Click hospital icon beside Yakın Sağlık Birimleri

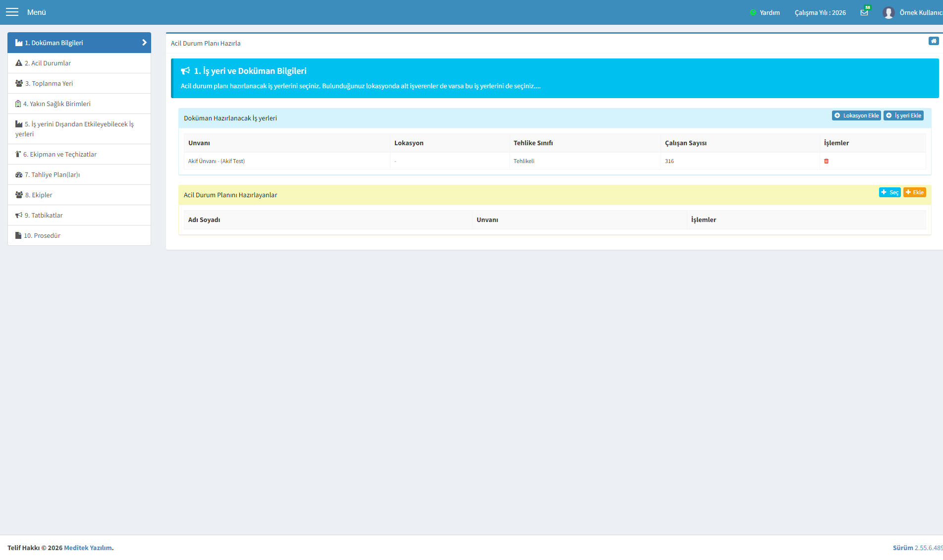click(18, 104)
